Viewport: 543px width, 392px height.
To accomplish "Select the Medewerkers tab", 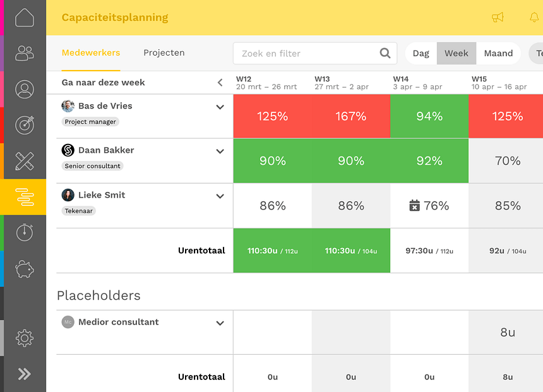I will pos(91,52).
